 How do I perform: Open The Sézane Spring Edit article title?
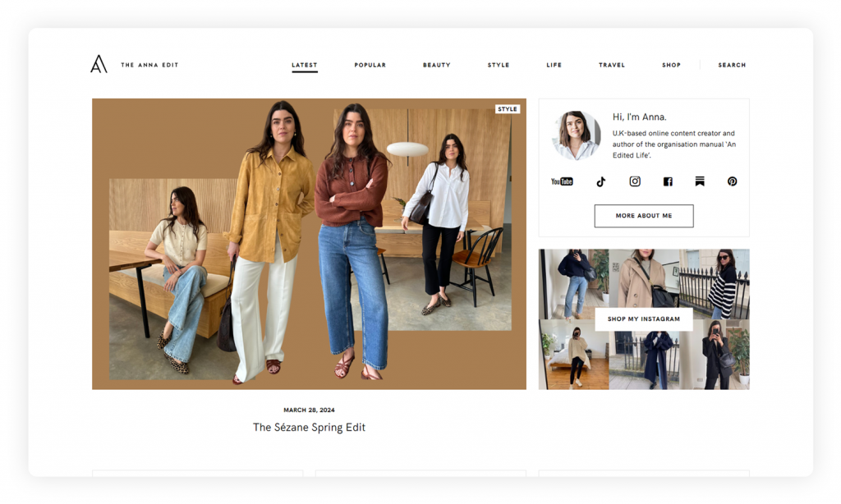pos(309,427)
